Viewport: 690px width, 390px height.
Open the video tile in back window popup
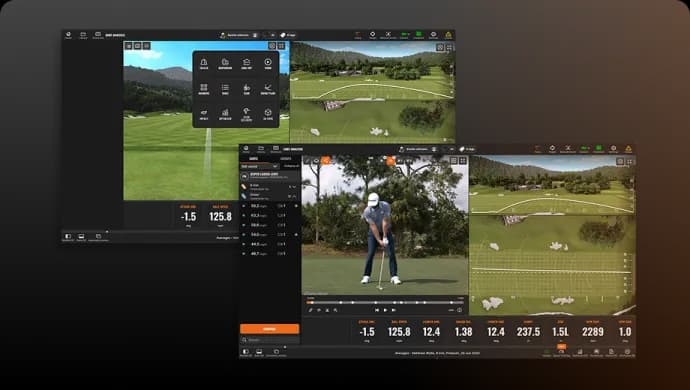tap(268, 64)
